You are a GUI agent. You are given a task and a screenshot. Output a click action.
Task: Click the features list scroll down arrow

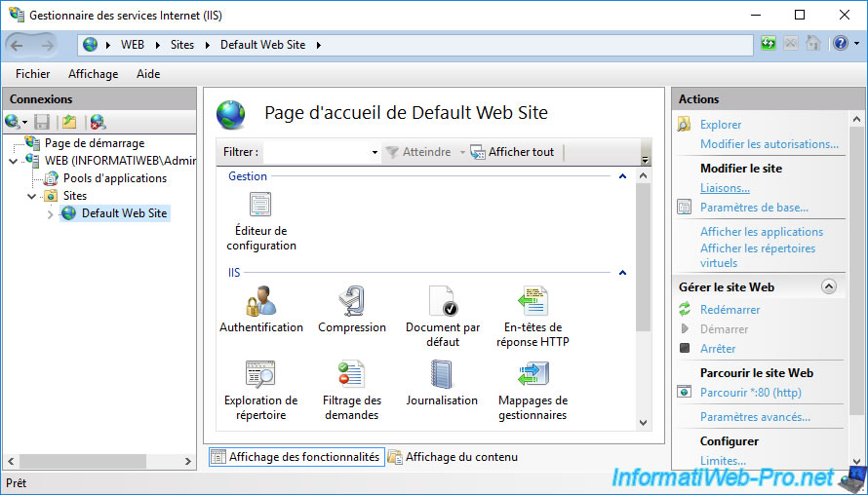643,423
